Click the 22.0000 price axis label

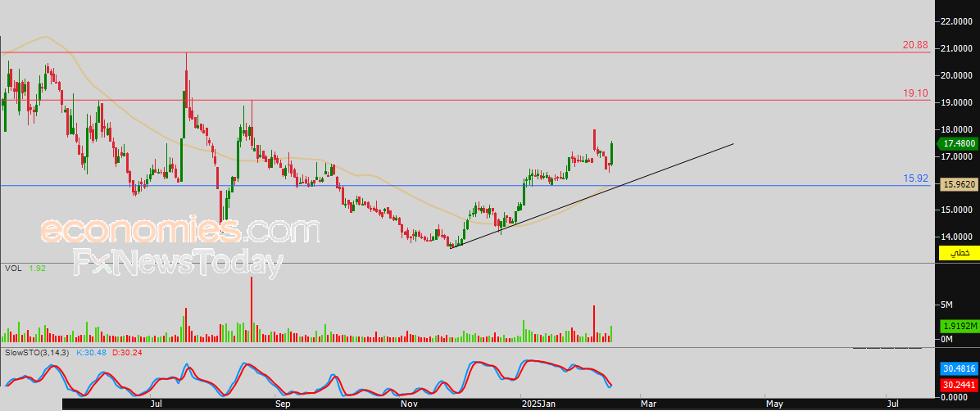tap(956, 22)
